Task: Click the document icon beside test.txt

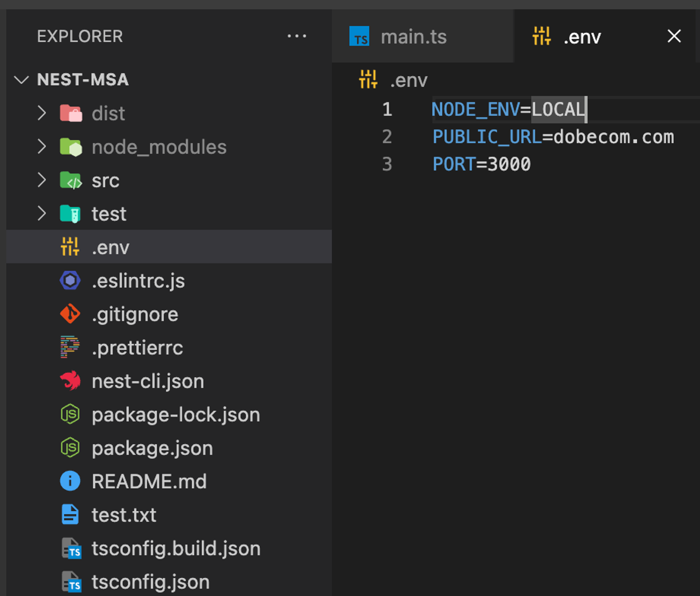Action: coord(70,515)
